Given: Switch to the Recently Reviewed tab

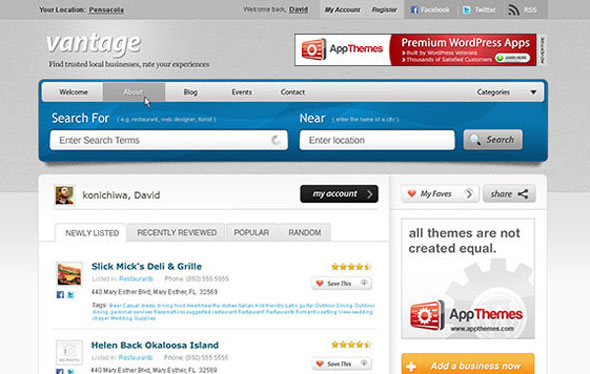Looking at the screenshot, I should [x=176, y=233].
